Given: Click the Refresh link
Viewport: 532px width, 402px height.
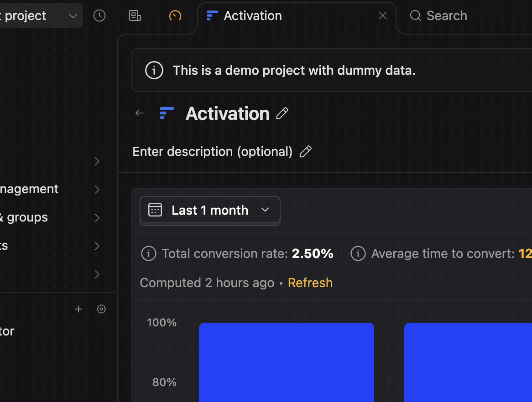Looking at the screenshot, I should [x=310, y=283].
